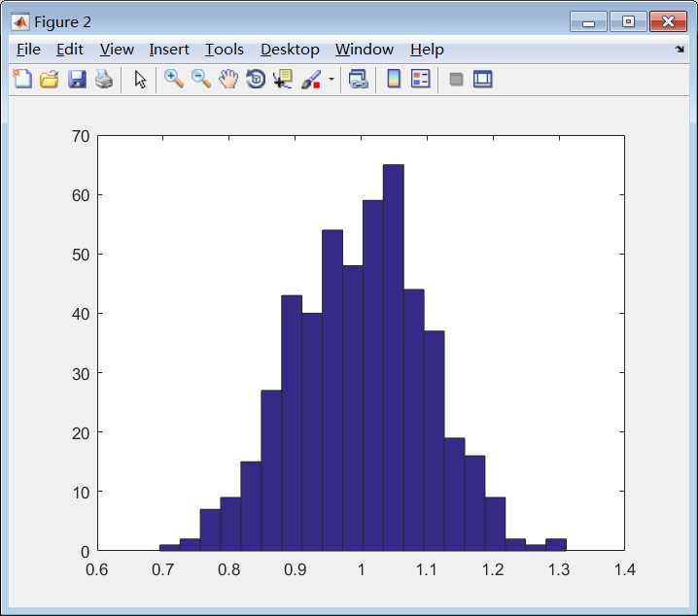
Task: Click the histogram bar reaching about 43
Action: 292,423
